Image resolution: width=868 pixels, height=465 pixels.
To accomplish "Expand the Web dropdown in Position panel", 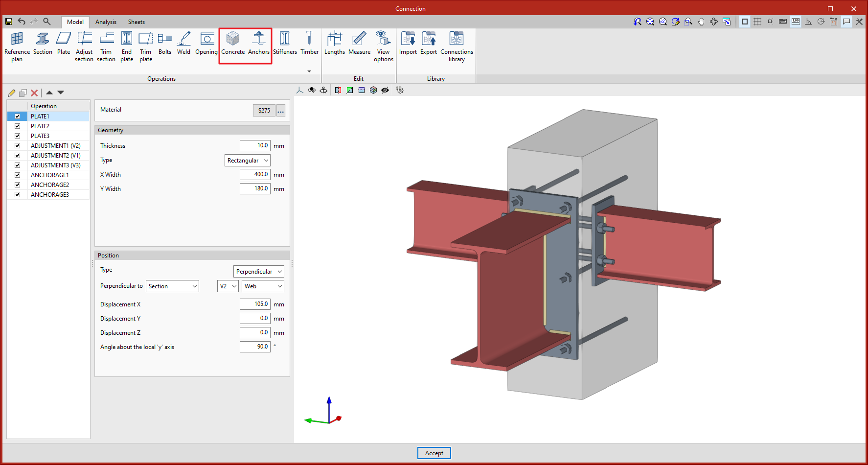I will coord(263,286).
